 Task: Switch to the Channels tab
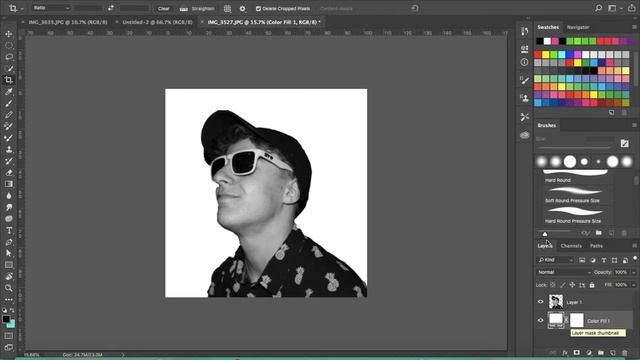[x=571, y=246]
